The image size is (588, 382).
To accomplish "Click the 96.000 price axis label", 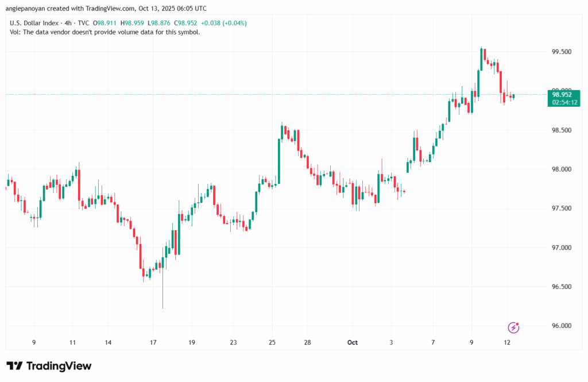I will pyautogui.click(x=561, y=326).
